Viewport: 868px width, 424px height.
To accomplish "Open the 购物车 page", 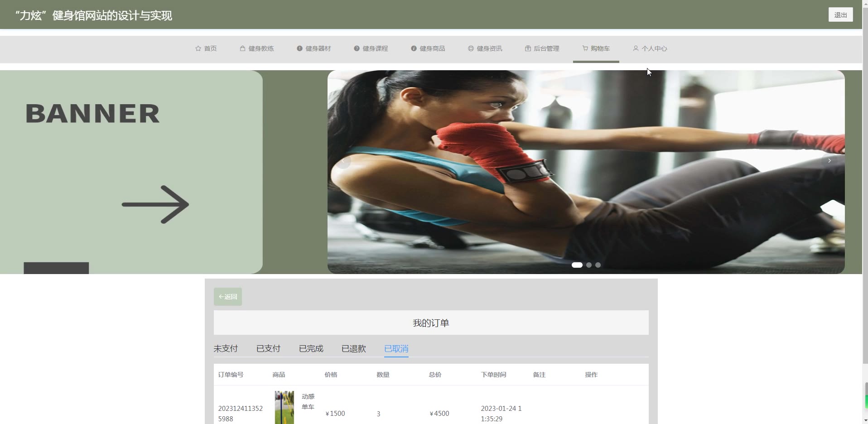I will pyautogui.click(x=596, y=48).
